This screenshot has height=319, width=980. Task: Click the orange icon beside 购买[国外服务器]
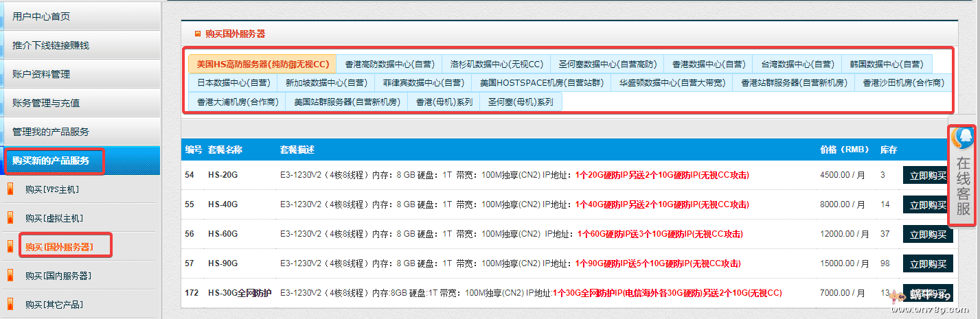point(10,247)
